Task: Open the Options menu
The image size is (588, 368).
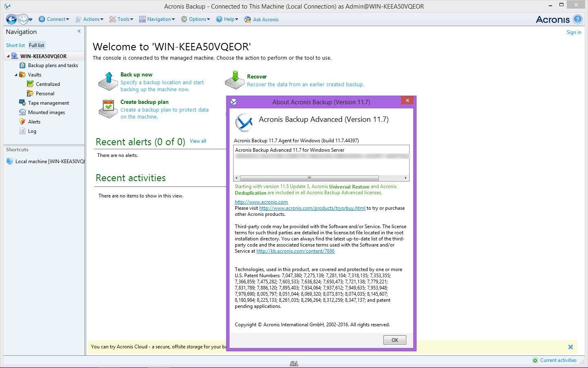Action: click(196, 19)
